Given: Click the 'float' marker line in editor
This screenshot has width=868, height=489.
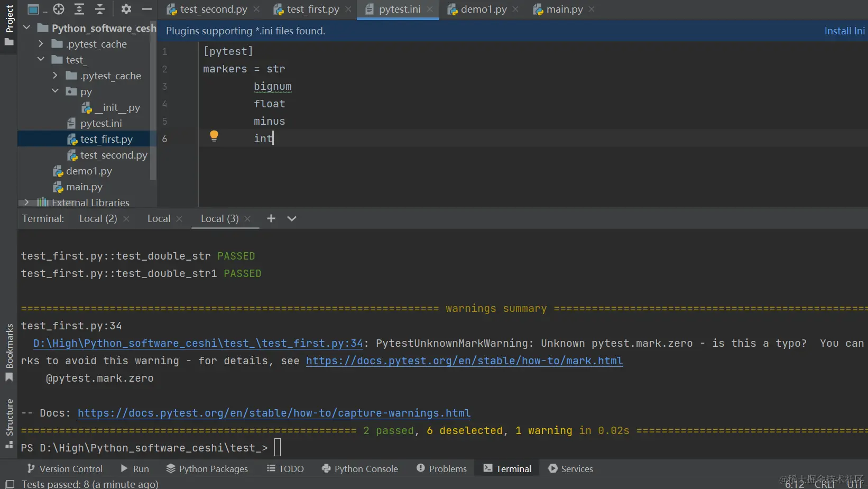Looking at the screenshot, I should click(x=270, y=104).
